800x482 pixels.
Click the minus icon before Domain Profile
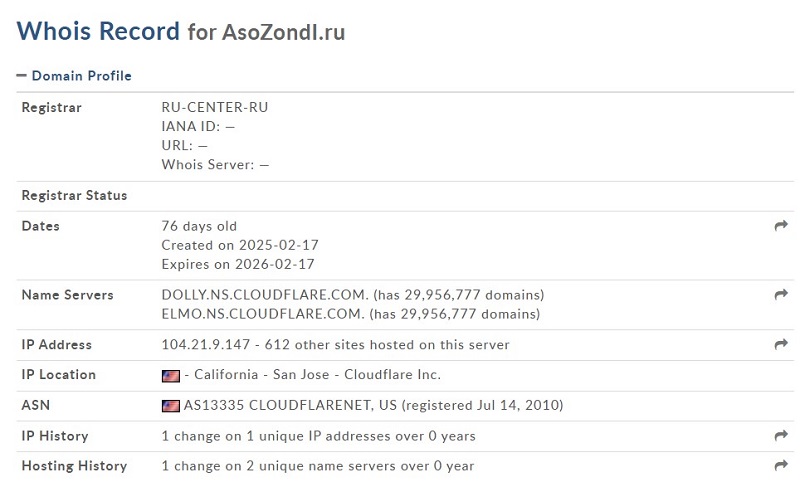pos(21,75)
